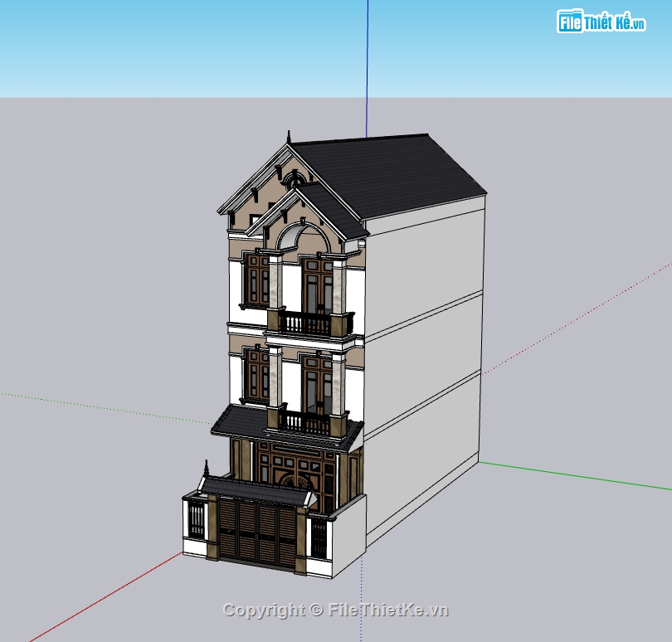Click the third-floor balcony door
Viewport: 672px width, 642px height.
[318, 286]
